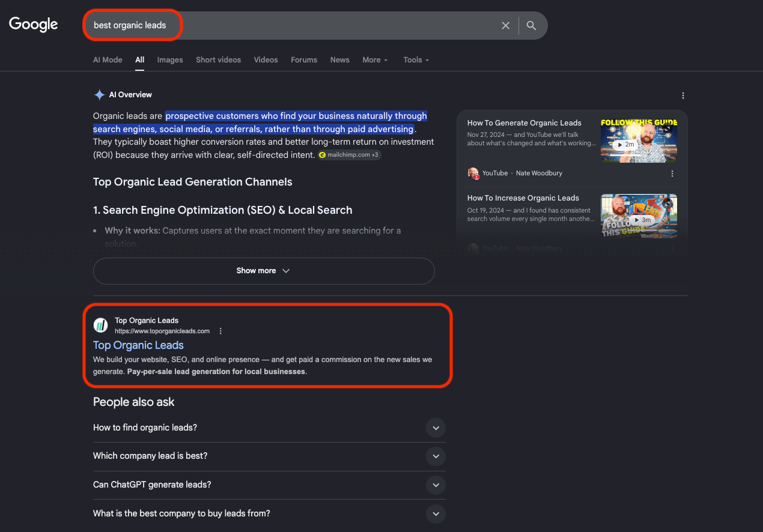763x532 pixels.
Task: Switch to AI Mode tab
Action: (x=108, y=60)
